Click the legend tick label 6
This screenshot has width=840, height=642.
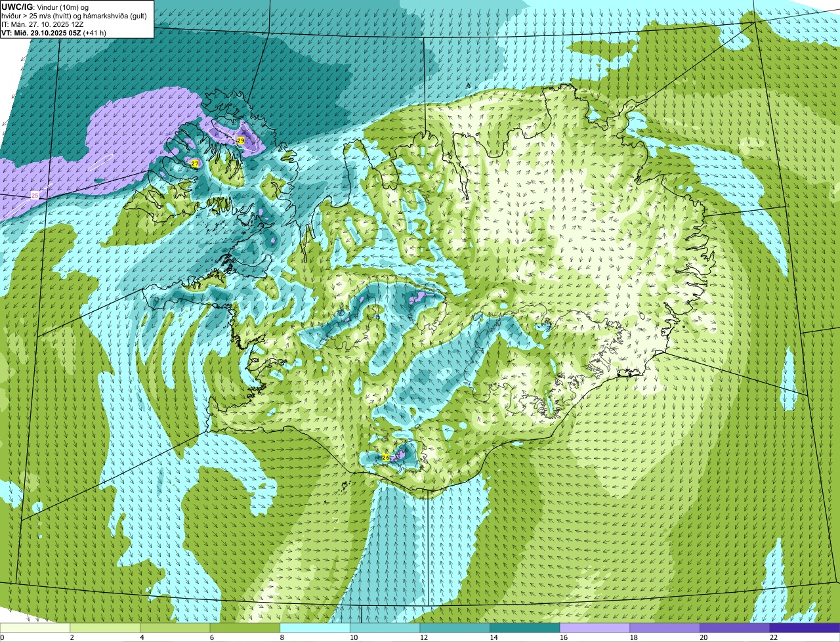[211, 637]
